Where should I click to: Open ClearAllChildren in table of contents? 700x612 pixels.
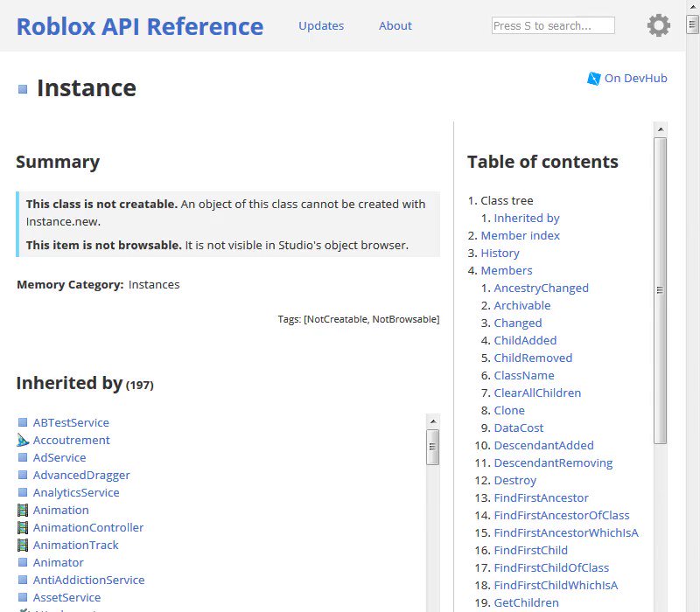point(537,393)
